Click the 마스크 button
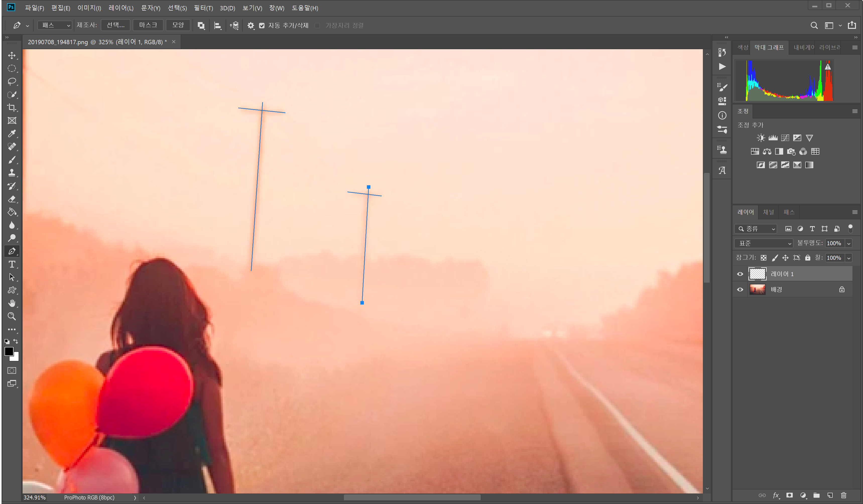Viewport: 863px width, 504px height. point(148,25)
